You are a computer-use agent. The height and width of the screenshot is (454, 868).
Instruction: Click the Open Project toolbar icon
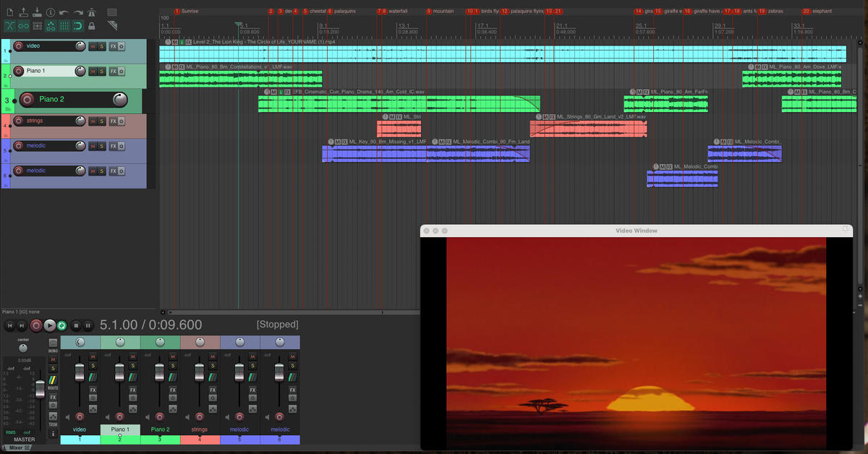tap(23, 12)
